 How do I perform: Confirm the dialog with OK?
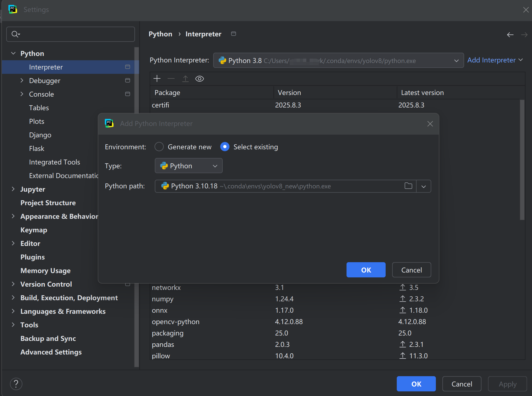click(x=366, y=270)
